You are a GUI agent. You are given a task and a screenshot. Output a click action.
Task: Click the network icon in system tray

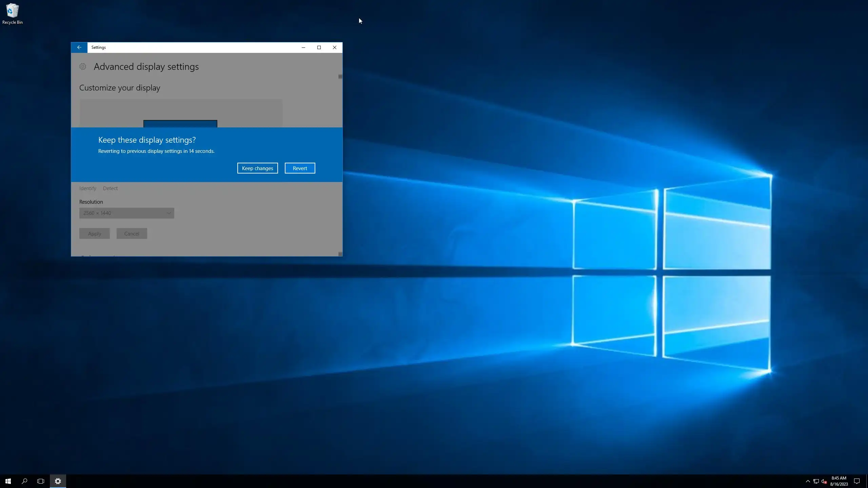pyautogui.click(x=816, y=481)
